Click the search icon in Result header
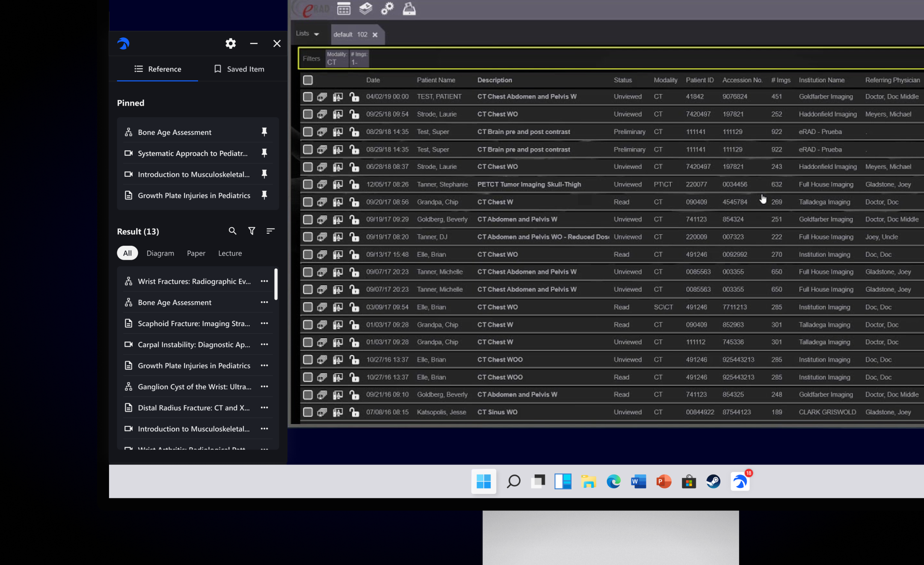Image resolution: width=924 pixels, height=565 pixels. pos(232,231)
